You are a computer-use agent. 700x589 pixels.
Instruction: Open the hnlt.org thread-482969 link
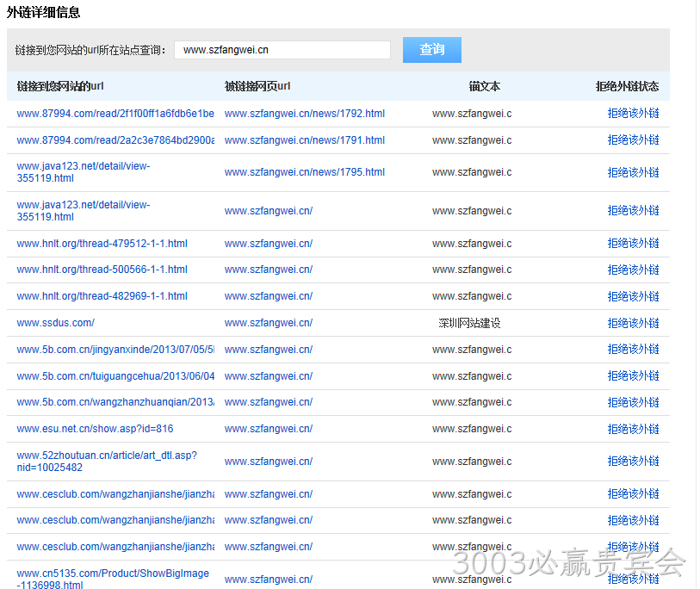click(102, 296)
